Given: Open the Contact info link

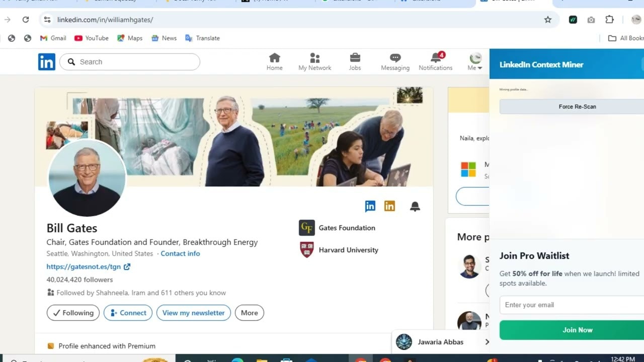Looking at the screenshot, I should 180,253.
